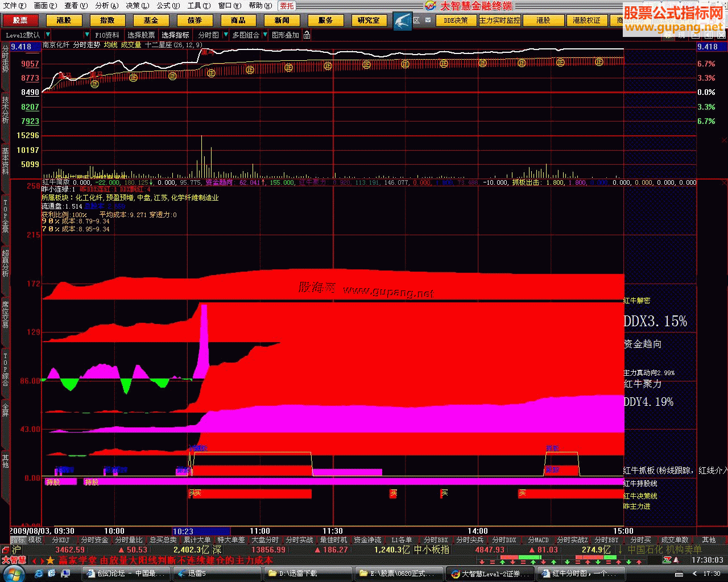Open the 画面 menu

(45, 6)
